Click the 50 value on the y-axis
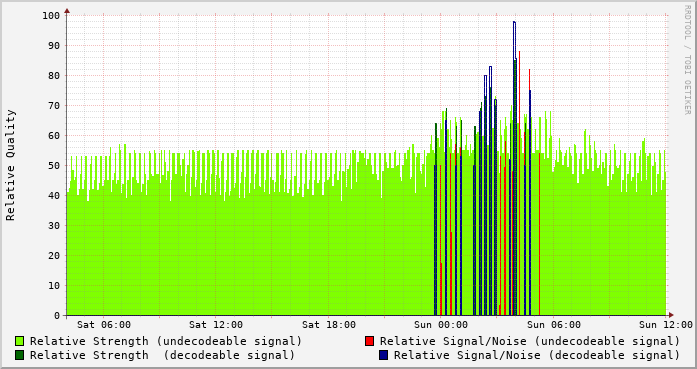 pos(54,166)
